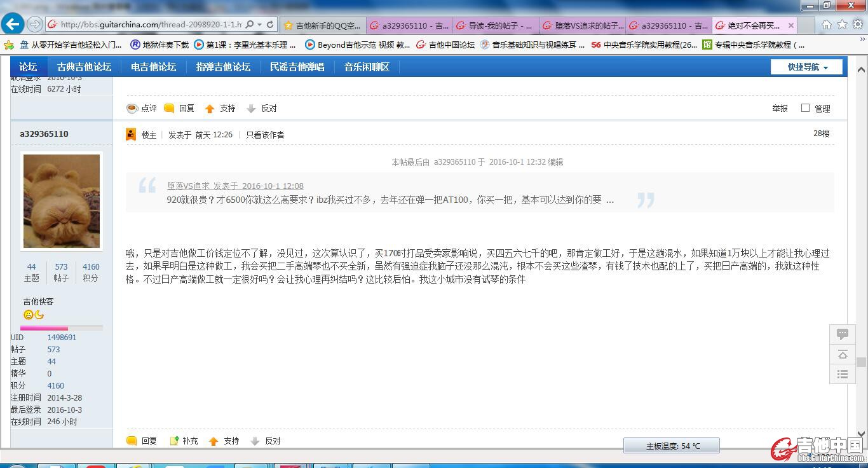The width and height of the screenshot is (868, 468).
Task: Click upper post 回复 reply icon
Action: (x=169, y=108)
